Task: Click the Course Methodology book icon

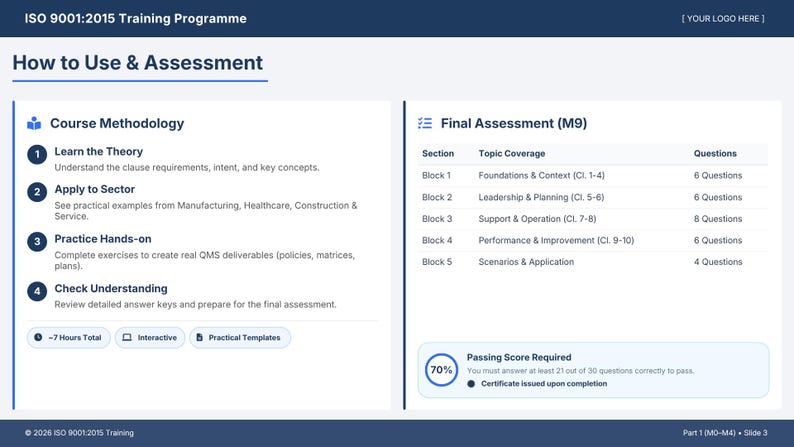Action: pos(34,123)
